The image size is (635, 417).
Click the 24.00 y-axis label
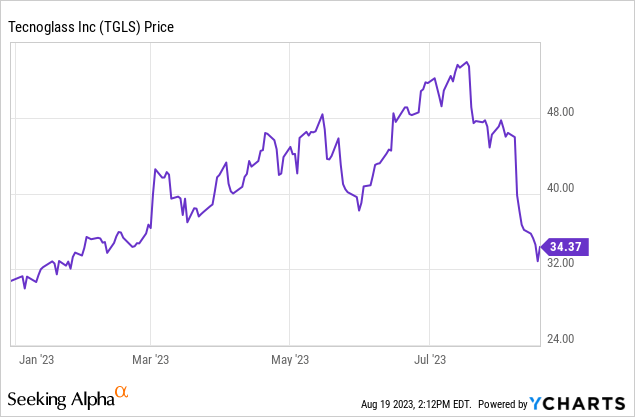(559, 338)
